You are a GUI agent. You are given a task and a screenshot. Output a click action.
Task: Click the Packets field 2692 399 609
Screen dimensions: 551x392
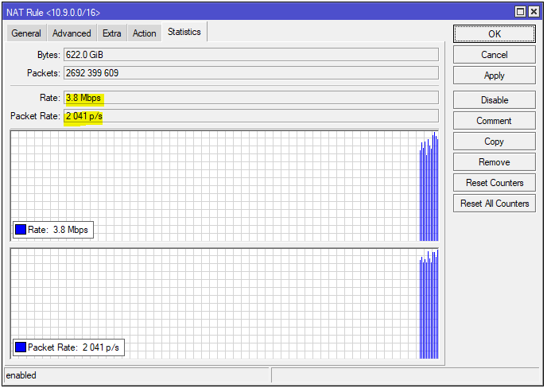click(x=251, y=73)
